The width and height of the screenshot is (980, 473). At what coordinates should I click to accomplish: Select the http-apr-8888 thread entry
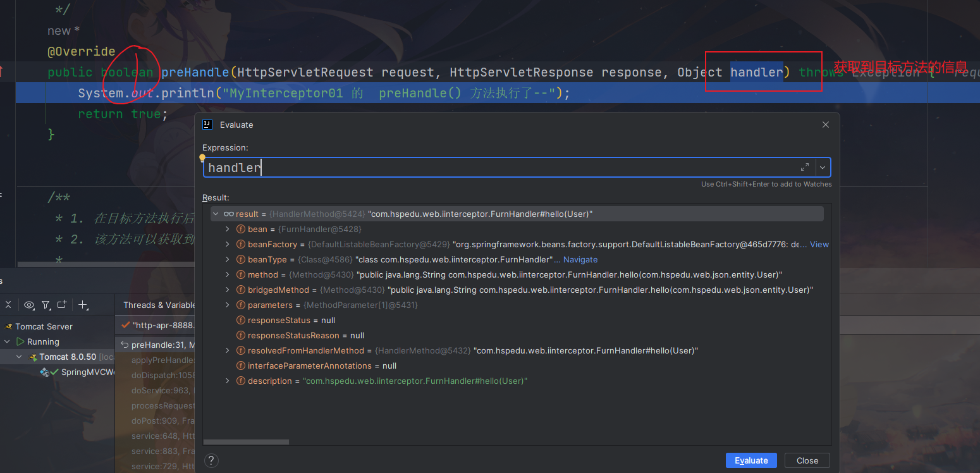pyautogui.click(x=159, y=325)
